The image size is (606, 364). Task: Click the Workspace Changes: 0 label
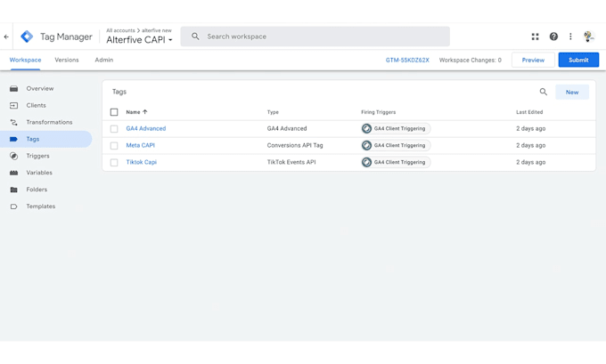point(471,61)
